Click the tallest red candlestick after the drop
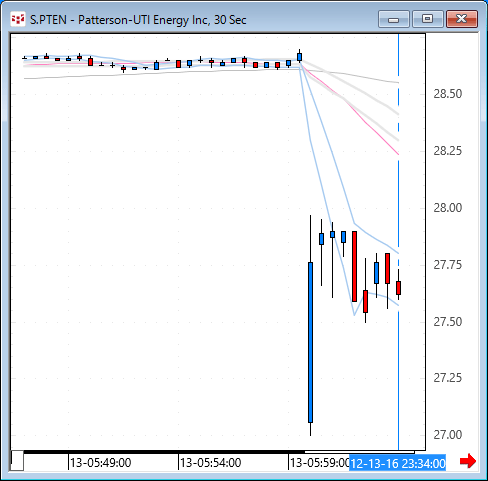Viewport: 488px width, 481px height. point(354,266)
